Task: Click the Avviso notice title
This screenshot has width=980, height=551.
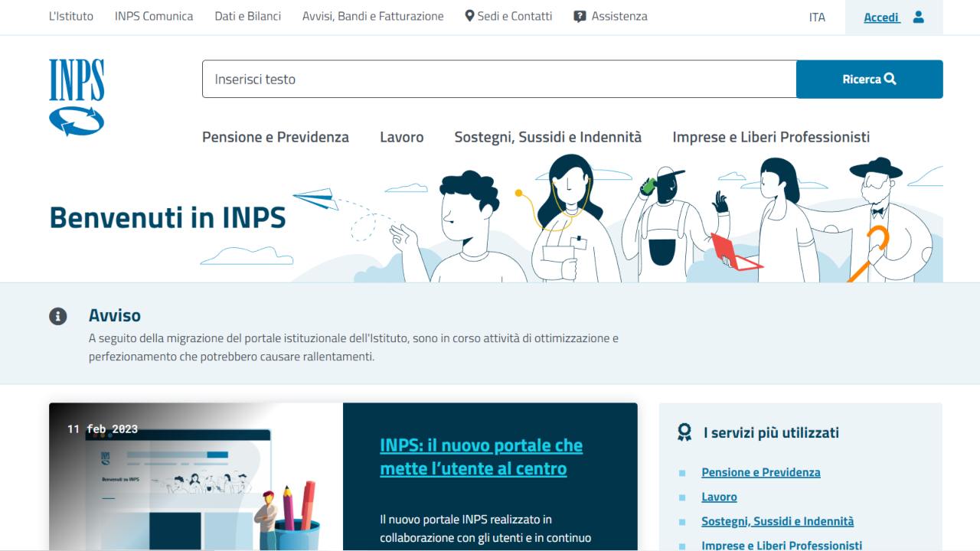Action: tap(115, 315)
